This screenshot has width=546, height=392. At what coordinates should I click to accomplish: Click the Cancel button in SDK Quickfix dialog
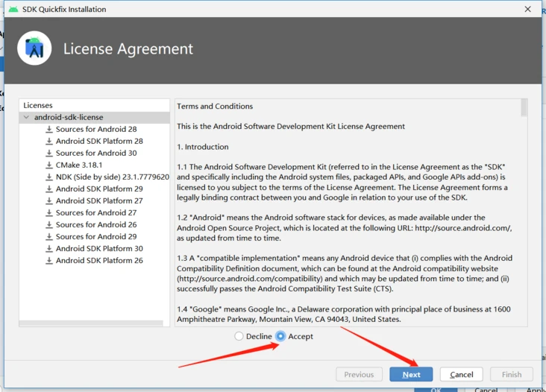point(462,374)
